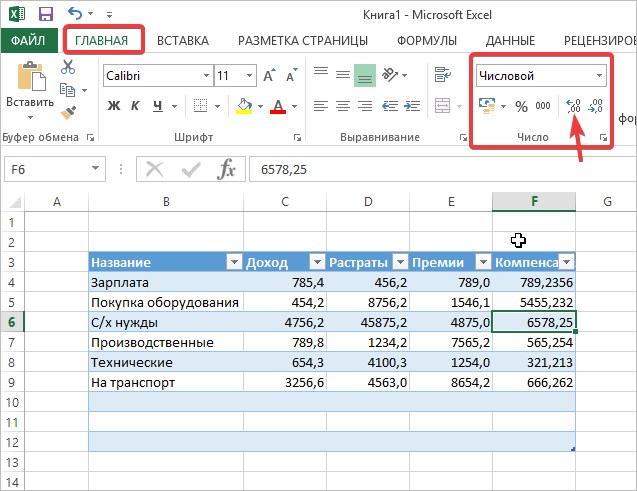Screen dimensions: 637x491
Task: Apply percent style format
Action: 521,106
